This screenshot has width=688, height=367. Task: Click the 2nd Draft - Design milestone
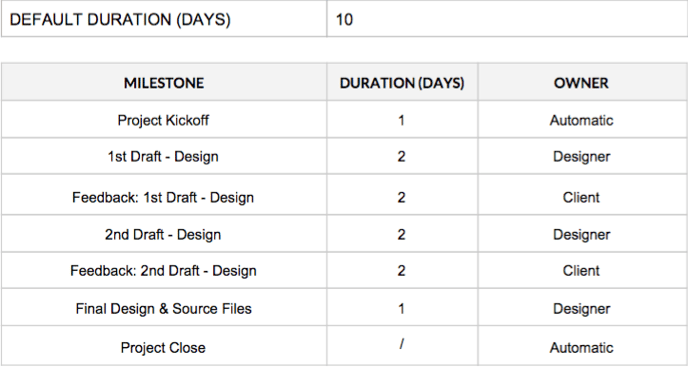tap(163, 234)
